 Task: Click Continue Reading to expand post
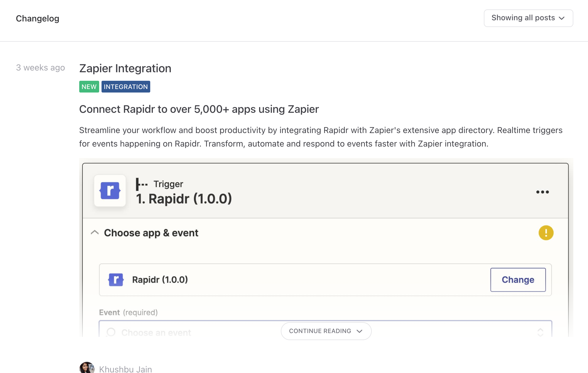(x=326, y=331)
